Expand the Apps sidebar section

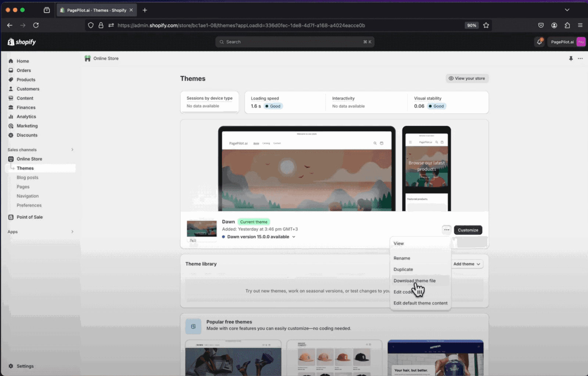(72, 232)
